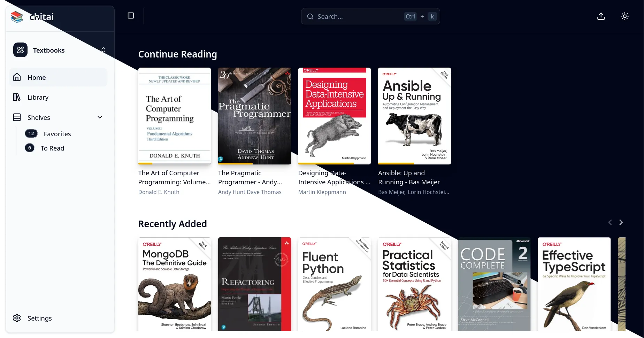Click the Home house icon
The image size is (644, 338).
point(17,77)
